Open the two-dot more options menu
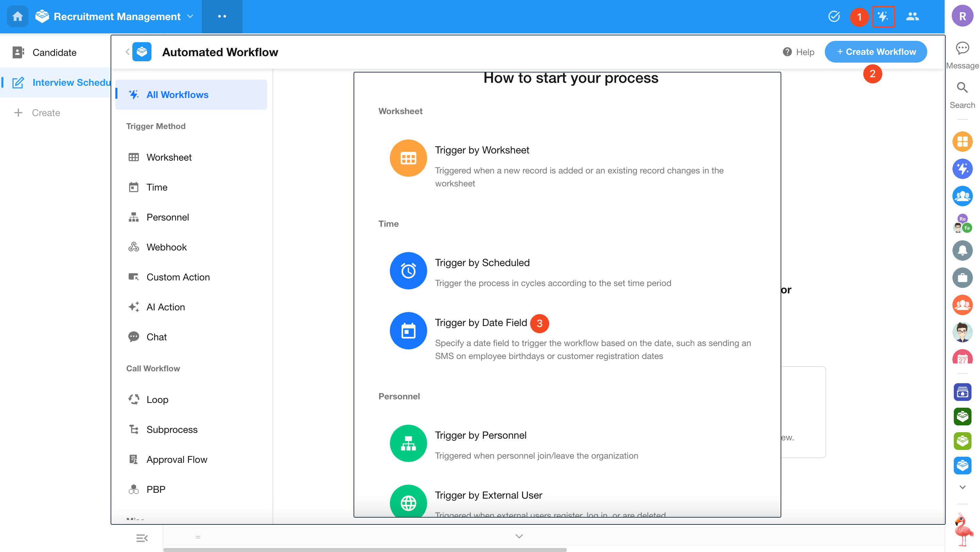 (x=222, y=16)
